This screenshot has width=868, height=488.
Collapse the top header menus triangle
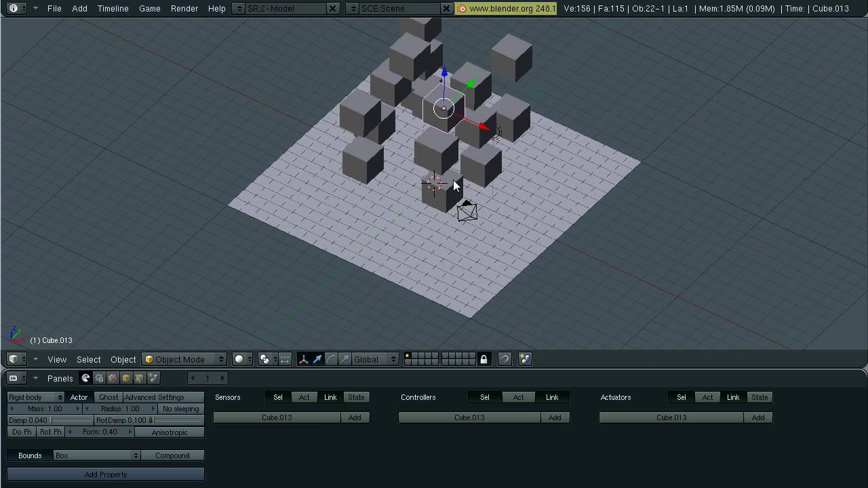(x=35, y=9)
